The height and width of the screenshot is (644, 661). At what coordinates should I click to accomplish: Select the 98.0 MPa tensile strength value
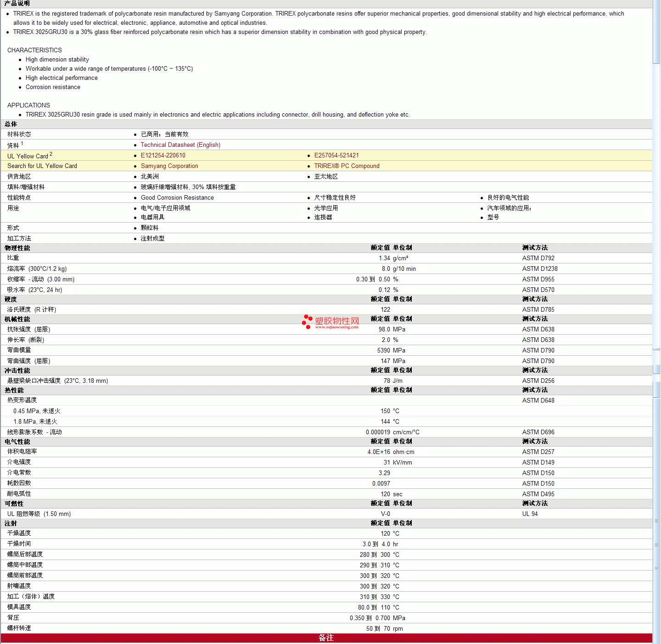(x=392, y=330)
